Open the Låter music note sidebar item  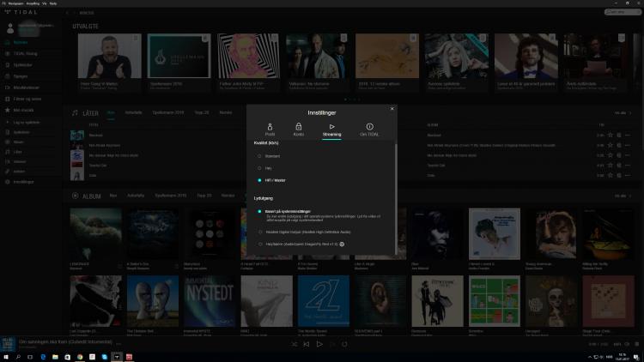[14, 152]
